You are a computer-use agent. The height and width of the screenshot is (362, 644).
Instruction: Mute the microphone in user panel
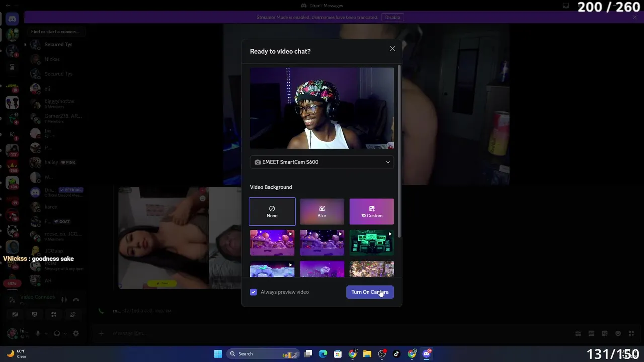coord(37,333)
